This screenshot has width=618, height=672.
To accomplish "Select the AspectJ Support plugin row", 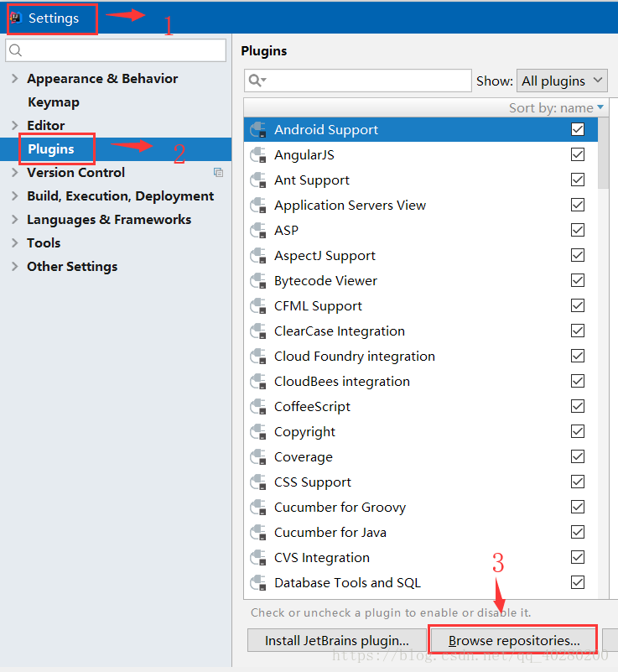I will [421, 256].
